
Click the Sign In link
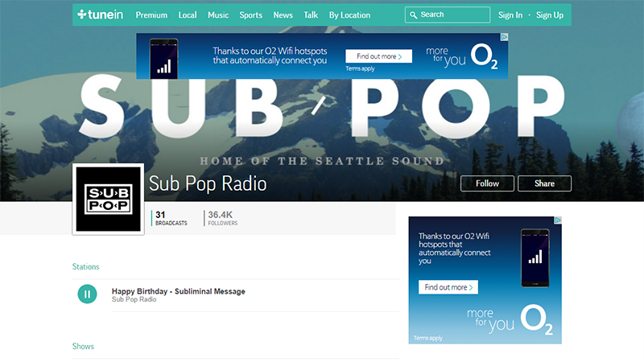[x=510, y=15]
